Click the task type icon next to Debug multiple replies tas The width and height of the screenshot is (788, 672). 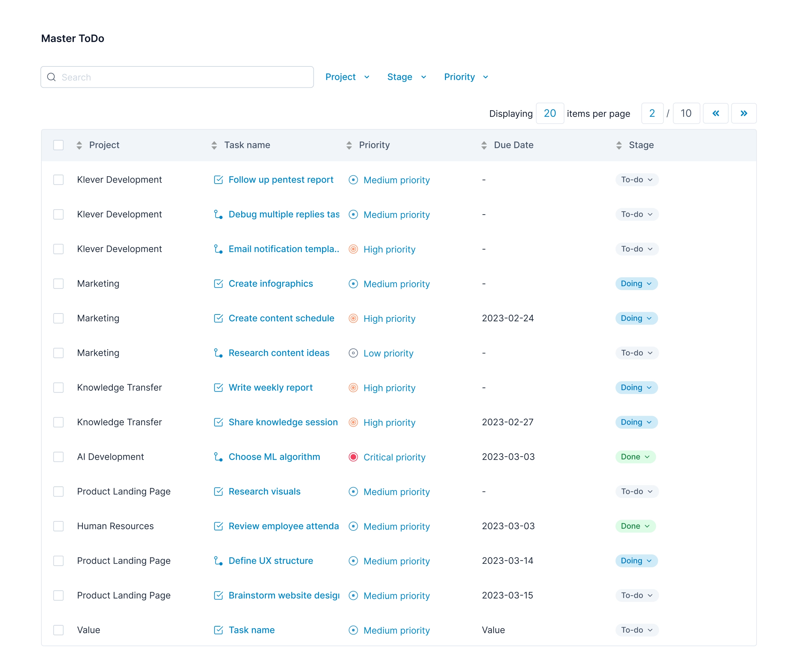217,214
